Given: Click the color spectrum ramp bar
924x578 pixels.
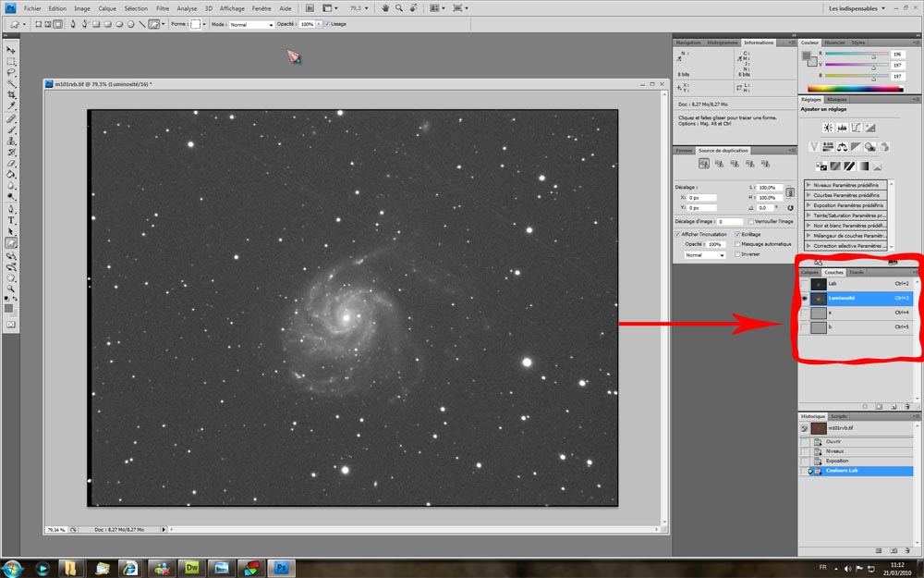Looking at the screenshot, I should coord(852,89).
